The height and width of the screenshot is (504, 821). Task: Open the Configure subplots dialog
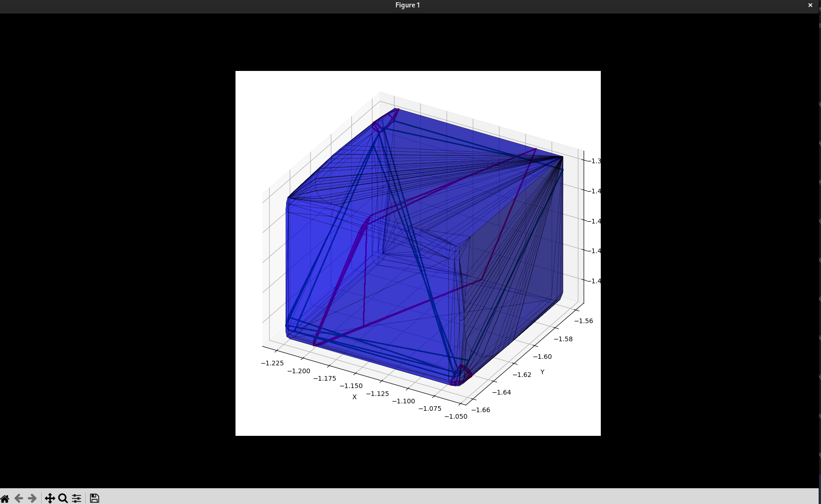[76, 498]
